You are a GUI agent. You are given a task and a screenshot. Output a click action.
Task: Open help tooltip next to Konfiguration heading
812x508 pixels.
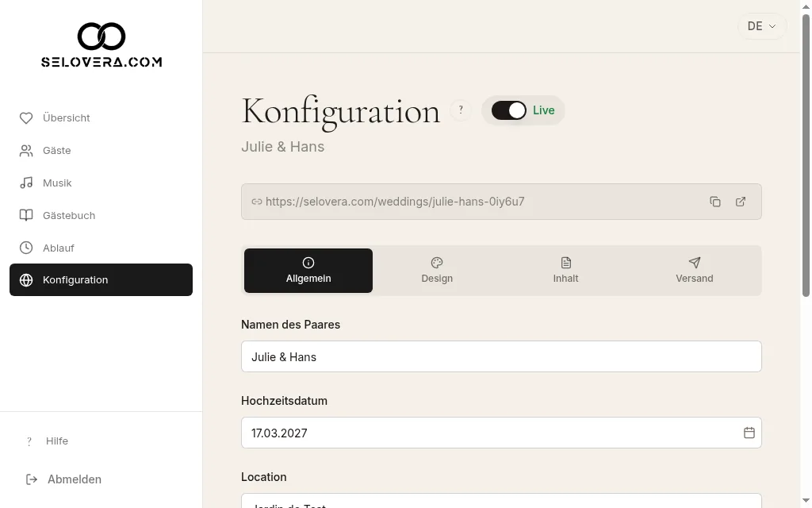point(461,110)
